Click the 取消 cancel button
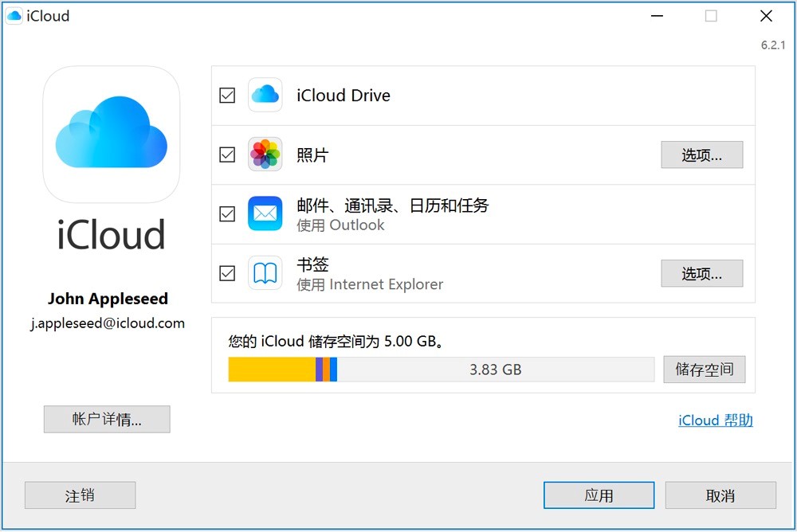Image resolution: width=797 pixels, height=532 pixels. click(x=720, y=495)
